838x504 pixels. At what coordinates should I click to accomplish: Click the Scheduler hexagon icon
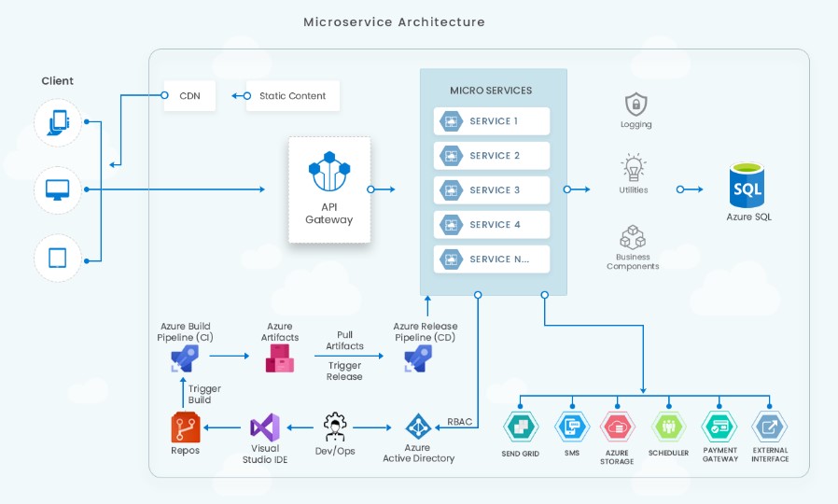pyautogui.click(x=668, y=427)
